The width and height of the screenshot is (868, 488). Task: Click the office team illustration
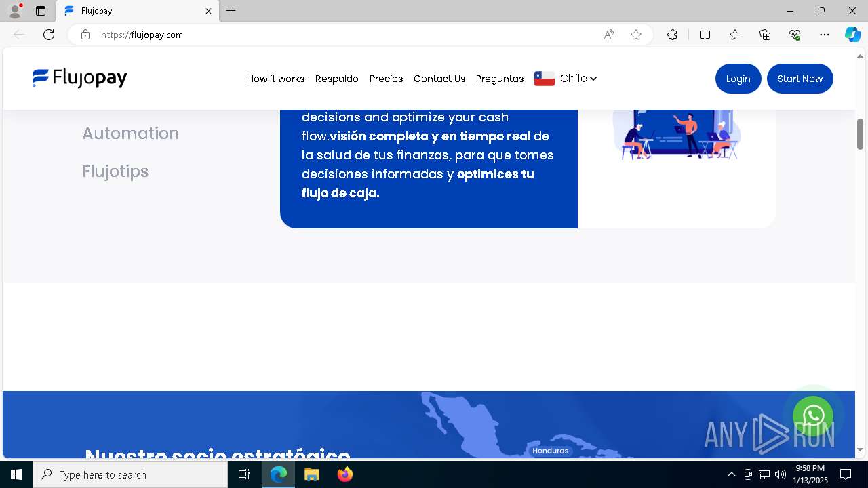pyautogui.click(x=677, y=135)
